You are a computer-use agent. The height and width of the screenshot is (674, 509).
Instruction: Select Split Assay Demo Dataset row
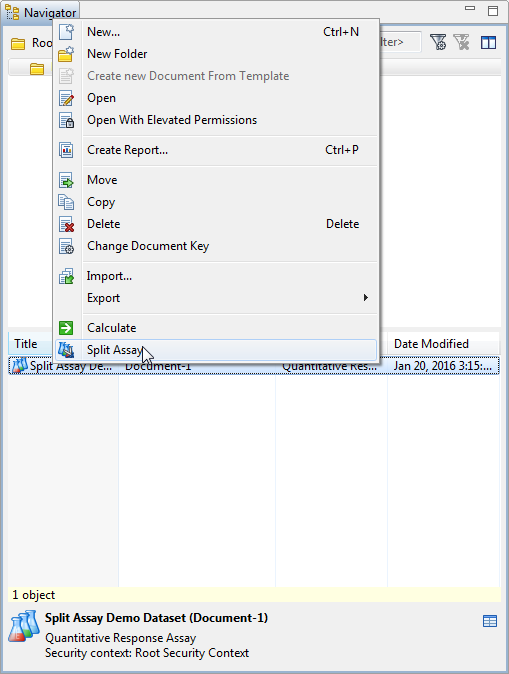pos(254,366)
